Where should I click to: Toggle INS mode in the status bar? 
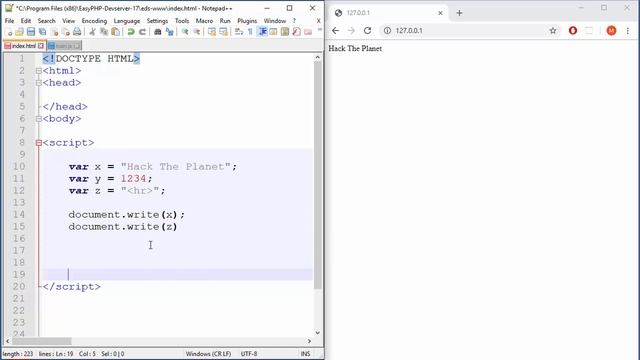pyautogui.click(x=305, y=354)
